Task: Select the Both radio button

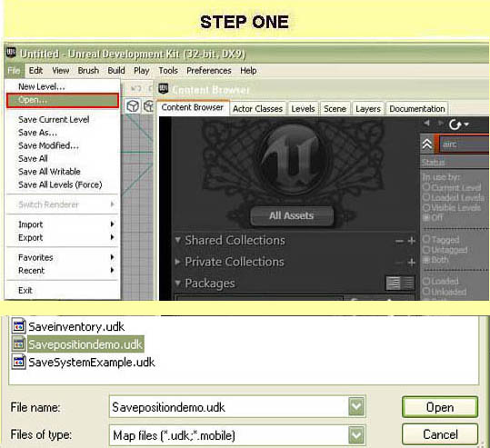Action: [x=426, y=260]
